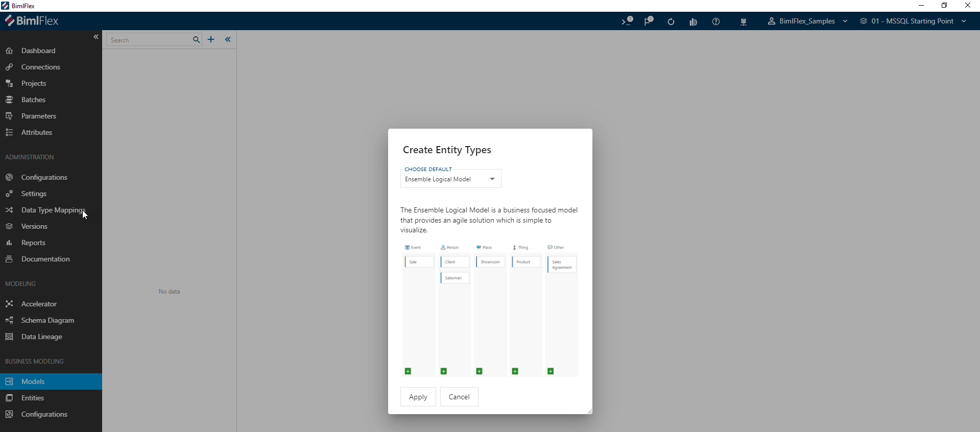
Task: Click the Connections link icon
Action: 9,67
